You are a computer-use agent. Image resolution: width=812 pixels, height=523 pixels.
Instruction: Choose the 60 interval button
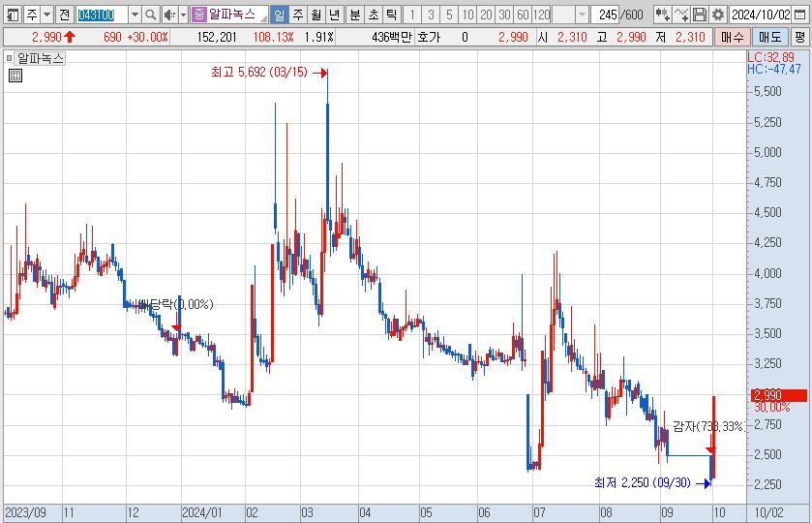coord(523,15)
